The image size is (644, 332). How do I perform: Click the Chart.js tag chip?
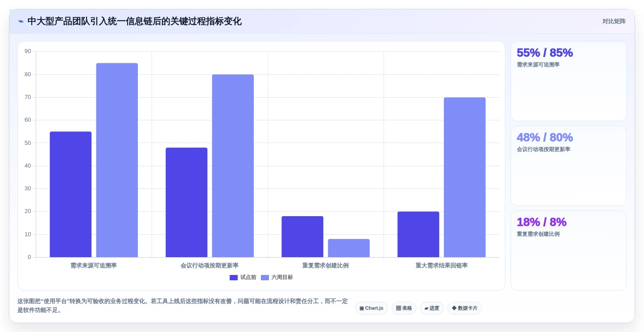(x=372, y=308)
